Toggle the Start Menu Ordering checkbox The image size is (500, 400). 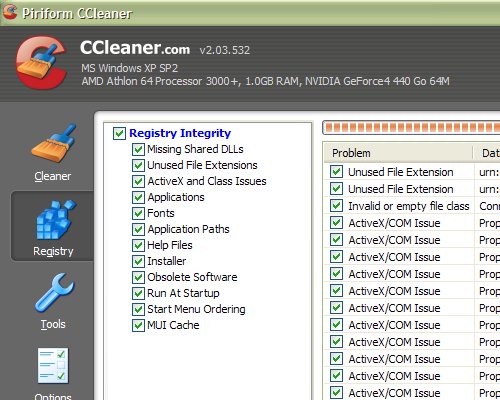tap(138, 309)
